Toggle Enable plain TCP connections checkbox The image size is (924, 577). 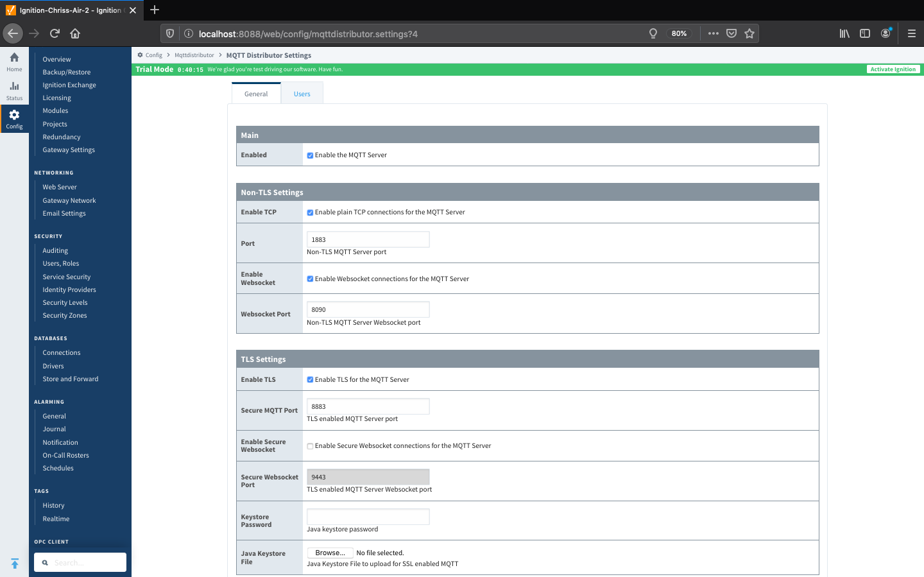tap(310, 212)
